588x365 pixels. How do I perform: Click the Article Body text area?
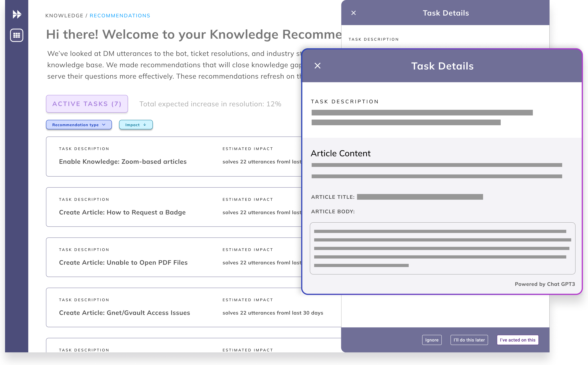coord(442,248)
